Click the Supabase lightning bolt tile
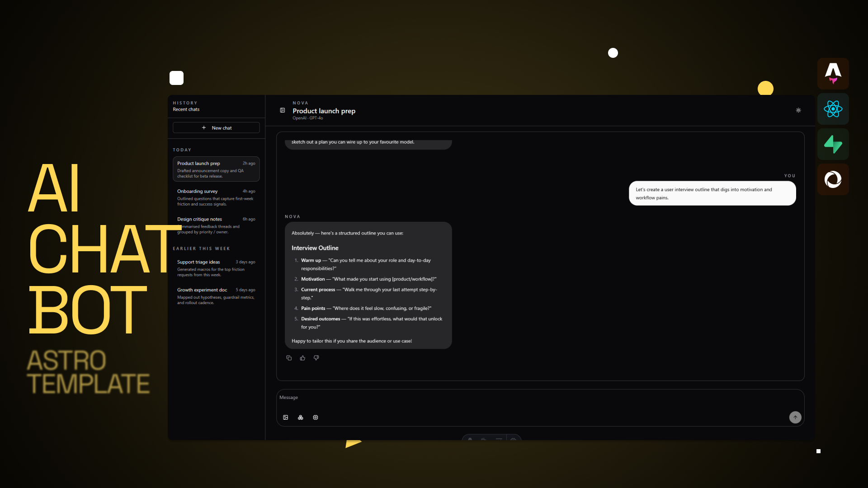The image size is (868, 488). coord(833,144)
